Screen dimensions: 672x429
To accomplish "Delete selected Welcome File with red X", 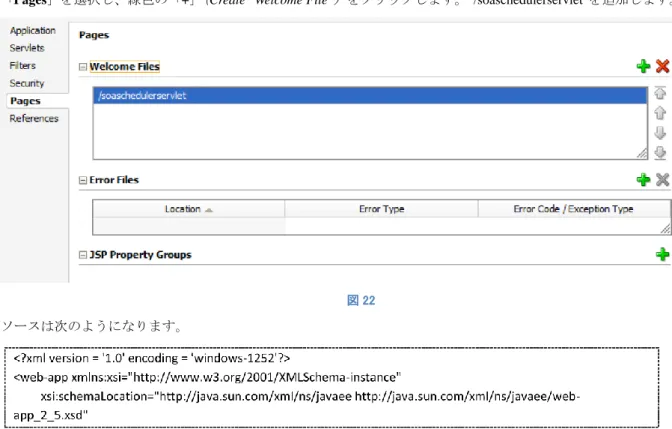I will click(x=663, y=66).
